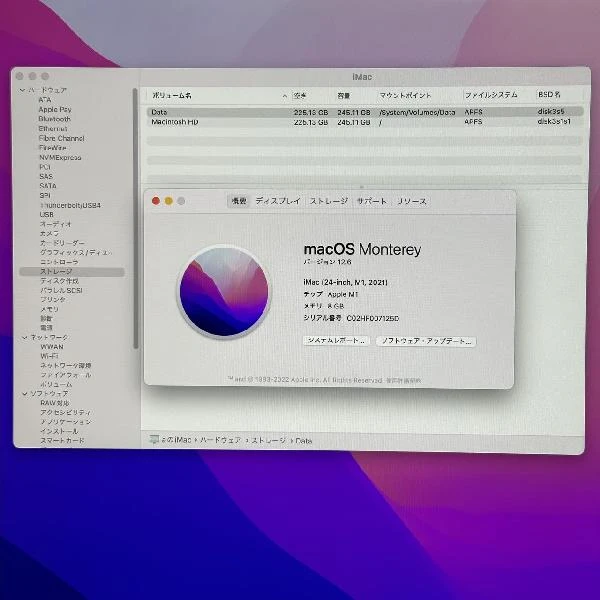Select SATA in the sidebar

click(x=48, y=186)
